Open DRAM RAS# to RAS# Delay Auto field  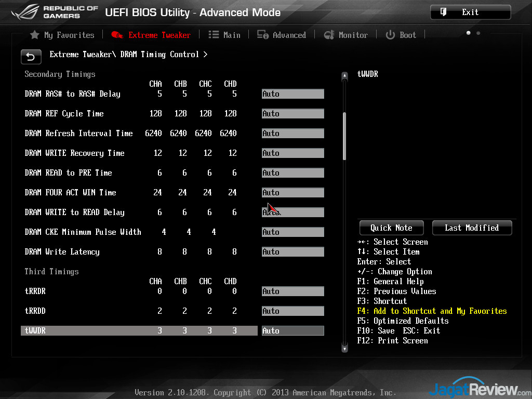tap(292, 94)
